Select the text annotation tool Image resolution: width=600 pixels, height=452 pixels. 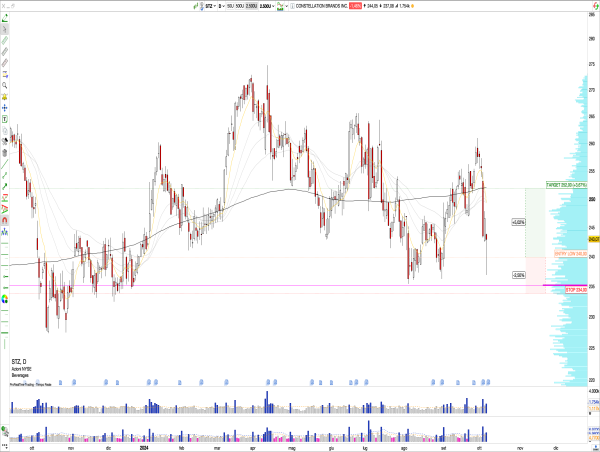coord(5,119)
